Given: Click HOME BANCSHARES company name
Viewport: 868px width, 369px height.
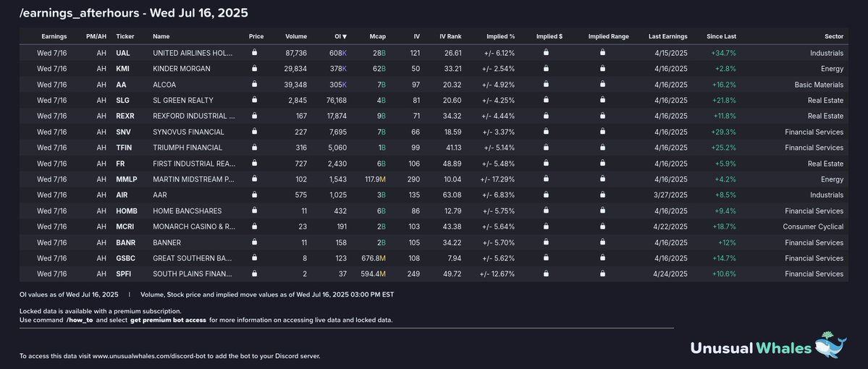Looking at the screenshot, I should (x=187, y=211).
